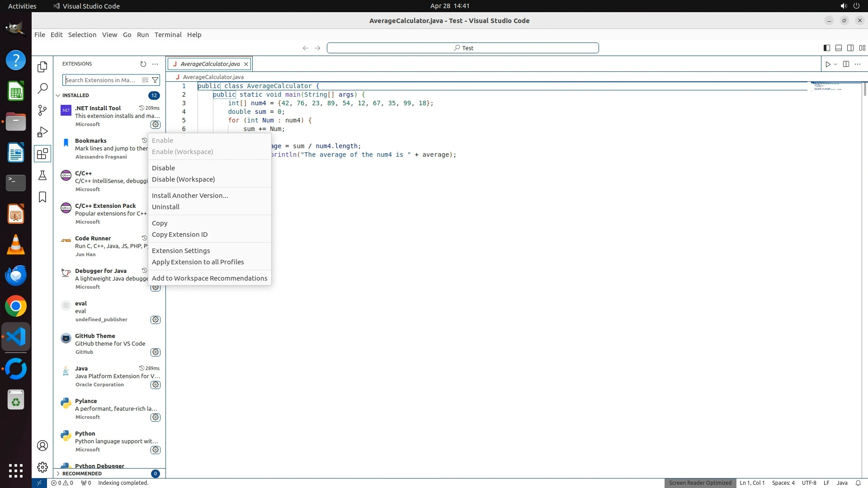Click the Search Extensions in Marketplace field
868x488 pixels.
(x=101, y=80)
